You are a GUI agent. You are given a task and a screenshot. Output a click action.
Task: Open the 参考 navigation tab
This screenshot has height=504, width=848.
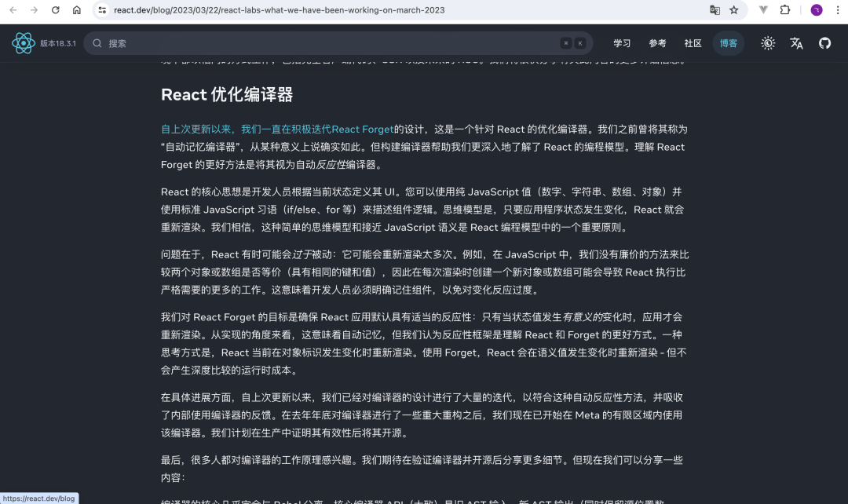657,43
